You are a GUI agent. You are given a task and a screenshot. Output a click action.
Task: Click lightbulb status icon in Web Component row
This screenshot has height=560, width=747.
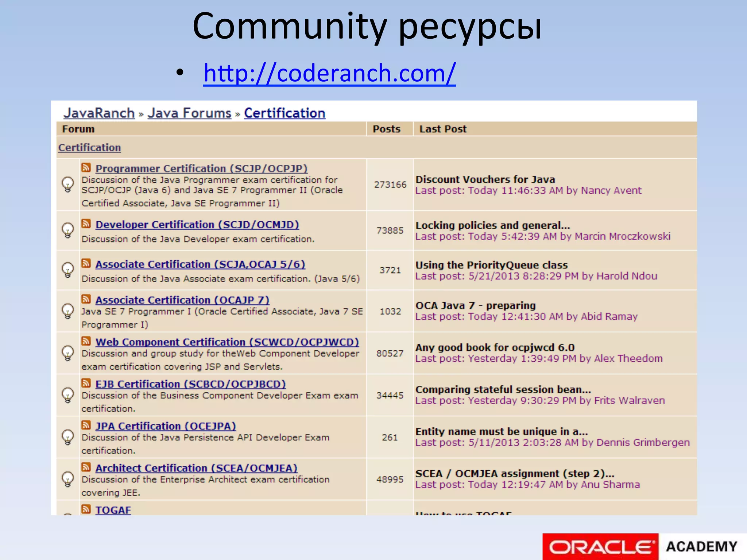tap(68, 353)
